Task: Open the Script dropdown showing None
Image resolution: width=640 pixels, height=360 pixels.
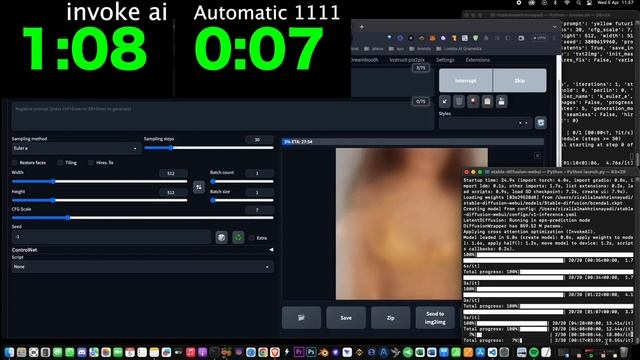Action: click(x=142, y=267)
